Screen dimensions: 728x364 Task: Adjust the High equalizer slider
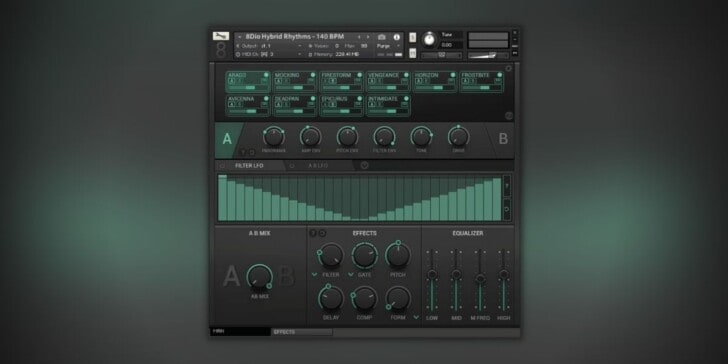point(504,274)
